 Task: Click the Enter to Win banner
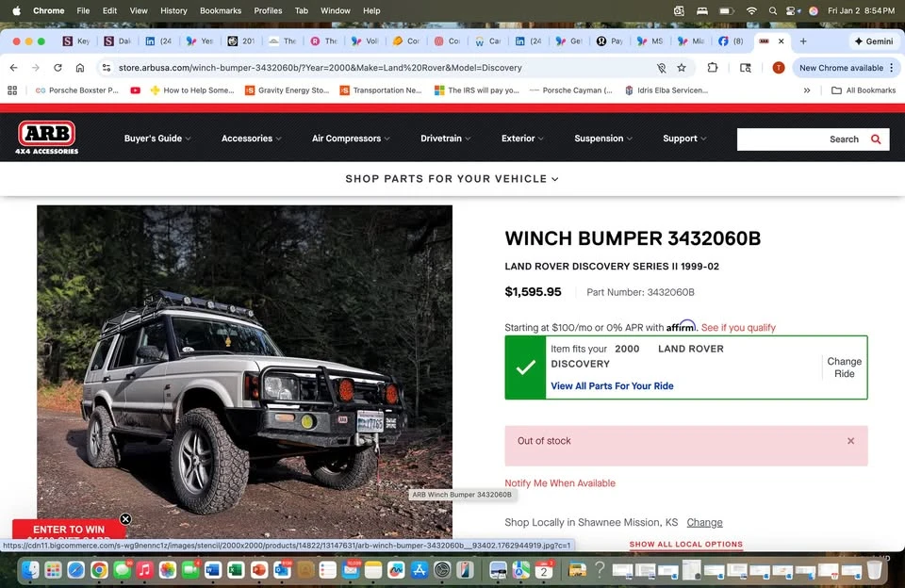(x=69, y=530)
